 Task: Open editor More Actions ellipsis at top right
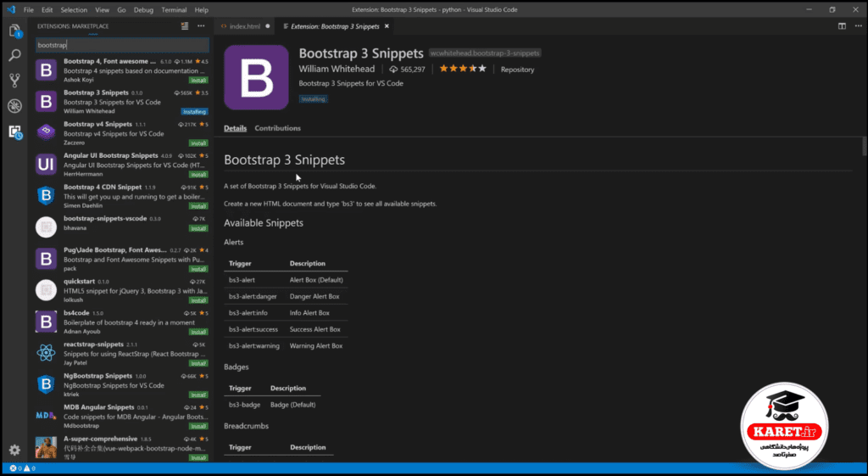coord(858,26)
